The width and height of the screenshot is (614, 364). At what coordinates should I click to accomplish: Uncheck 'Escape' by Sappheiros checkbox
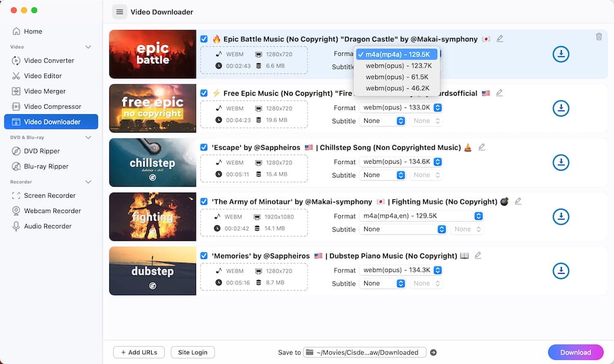tap(204, 147)
